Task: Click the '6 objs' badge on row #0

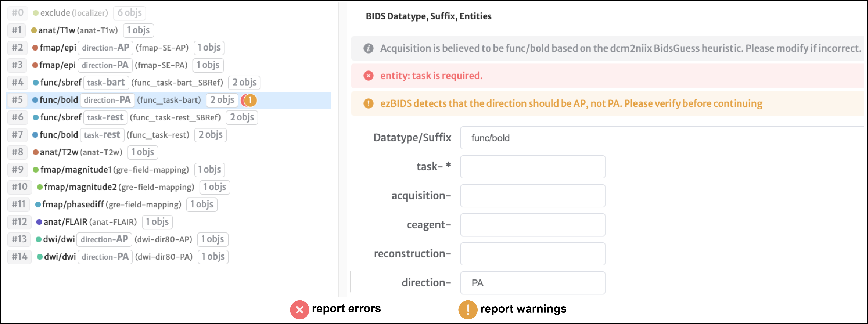Action: (130, 13)
